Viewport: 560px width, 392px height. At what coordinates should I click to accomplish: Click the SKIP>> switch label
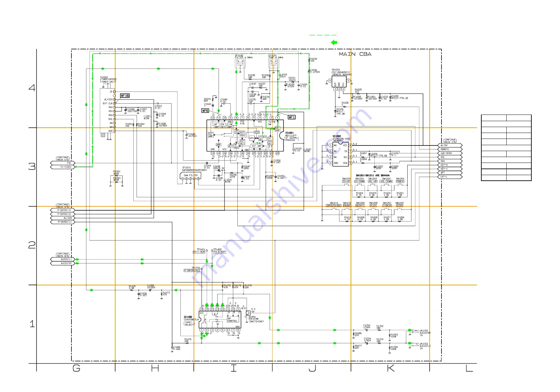360,206
